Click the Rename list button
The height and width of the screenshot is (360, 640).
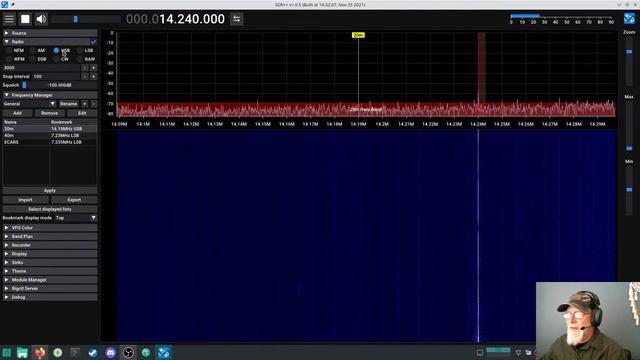69,104
